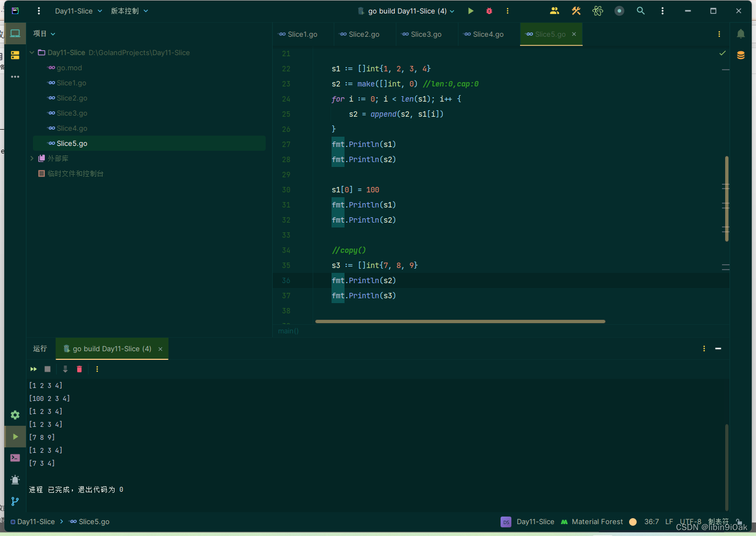Open more options in Run toolbar
Image resolution: width=756 pixels, height=536 pixels.
(97, 369)
